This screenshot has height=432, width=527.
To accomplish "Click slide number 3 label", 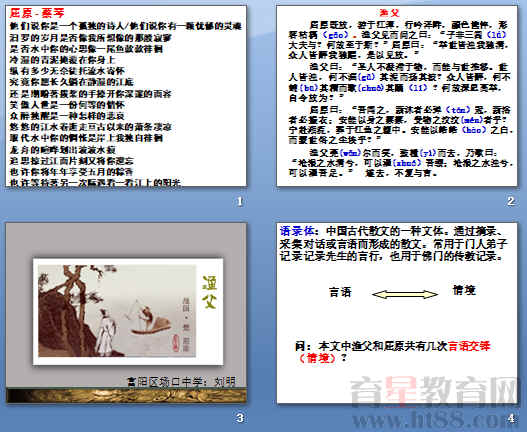I will coord(240,418).
